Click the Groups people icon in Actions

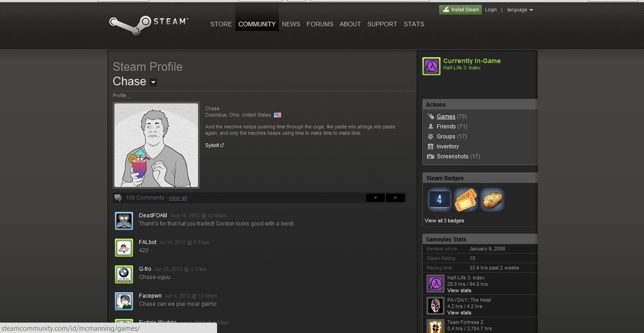(431, 137)
